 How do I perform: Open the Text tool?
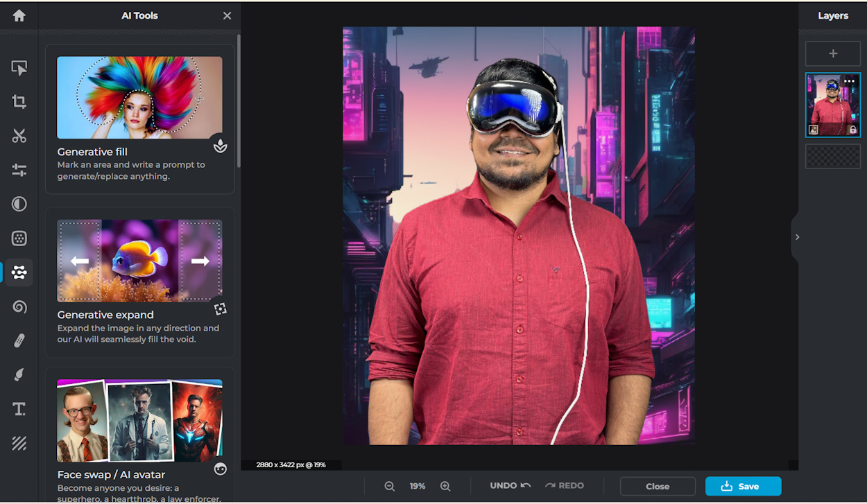click(19, 408)
